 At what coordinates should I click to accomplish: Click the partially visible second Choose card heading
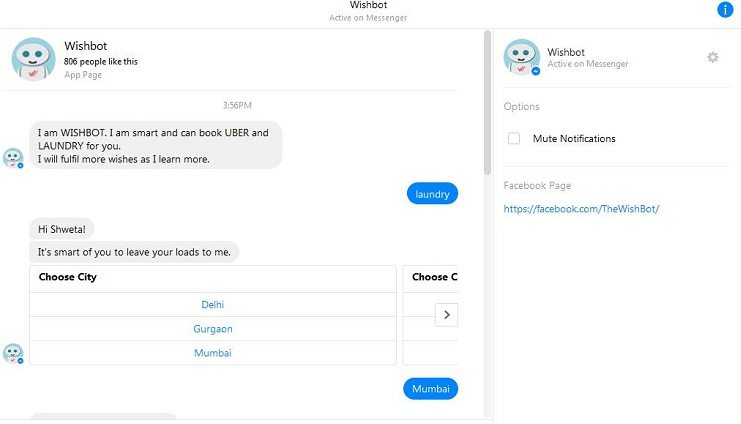(x=434, y=277)
